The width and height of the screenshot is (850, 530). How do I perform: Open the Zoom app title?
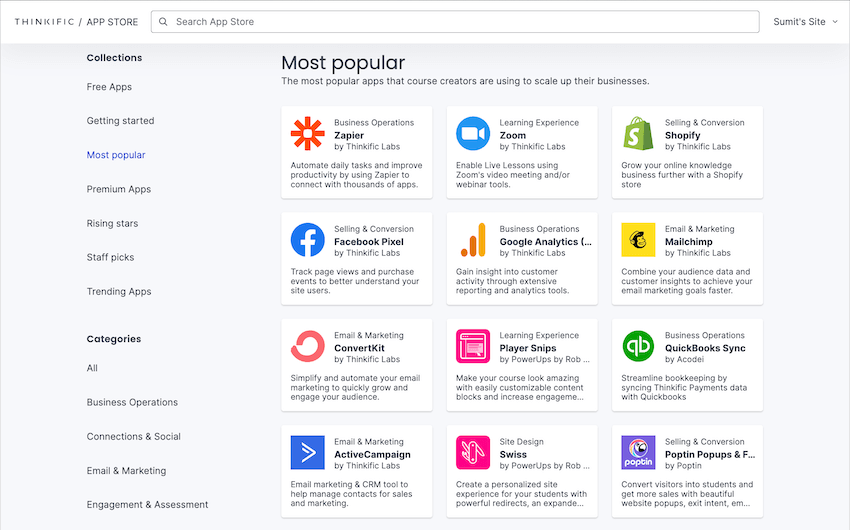click(512, 135)
